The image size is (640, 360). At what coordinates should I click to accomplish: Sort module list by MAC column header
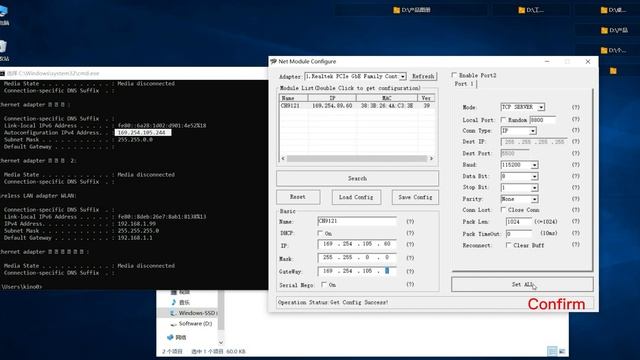(x=387, y=98)
